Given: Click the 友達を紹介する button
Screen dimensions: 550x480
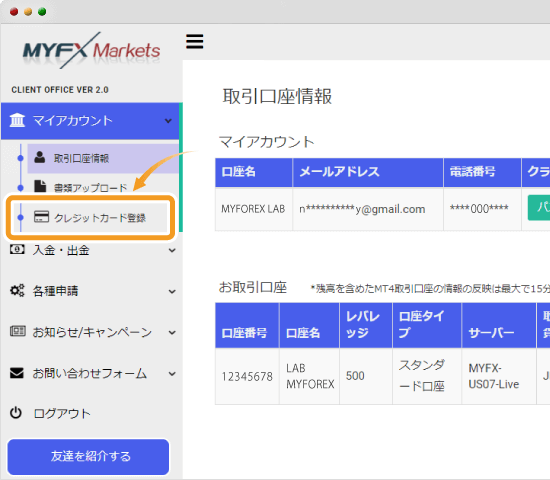Looking at the screenshot, I should click(88, 457).
